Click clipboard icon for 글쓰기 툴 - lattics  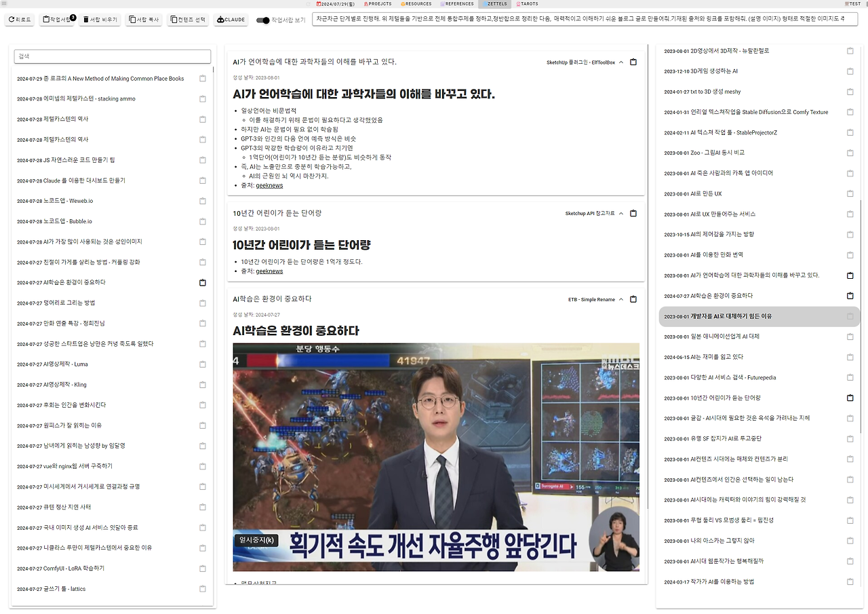(203, 589)
